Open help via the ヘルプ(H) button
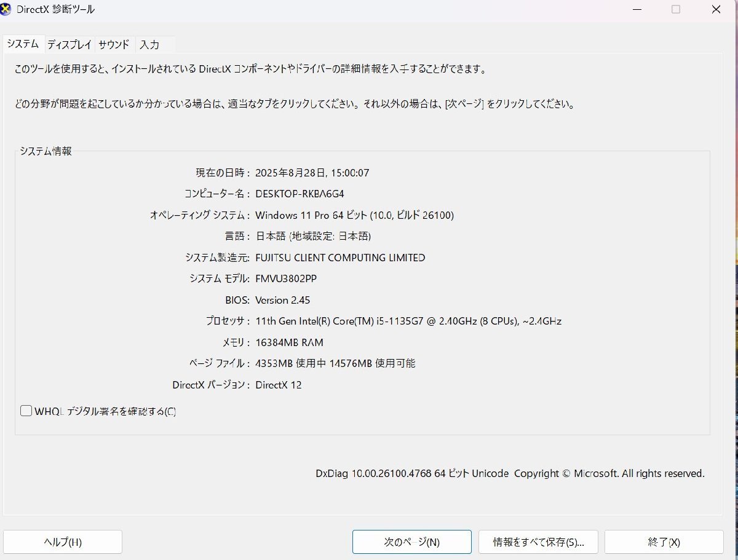738x560 pixels. [63, 542]
